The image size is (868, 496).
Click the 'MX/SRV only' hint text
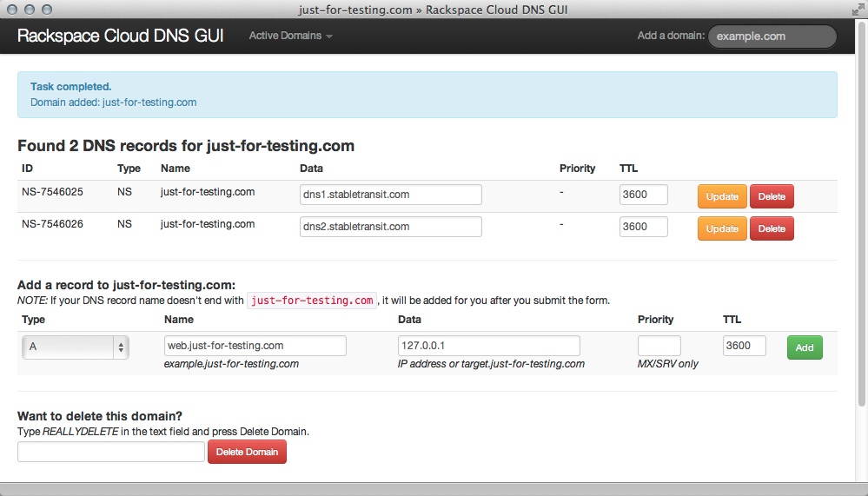[667, 364]
